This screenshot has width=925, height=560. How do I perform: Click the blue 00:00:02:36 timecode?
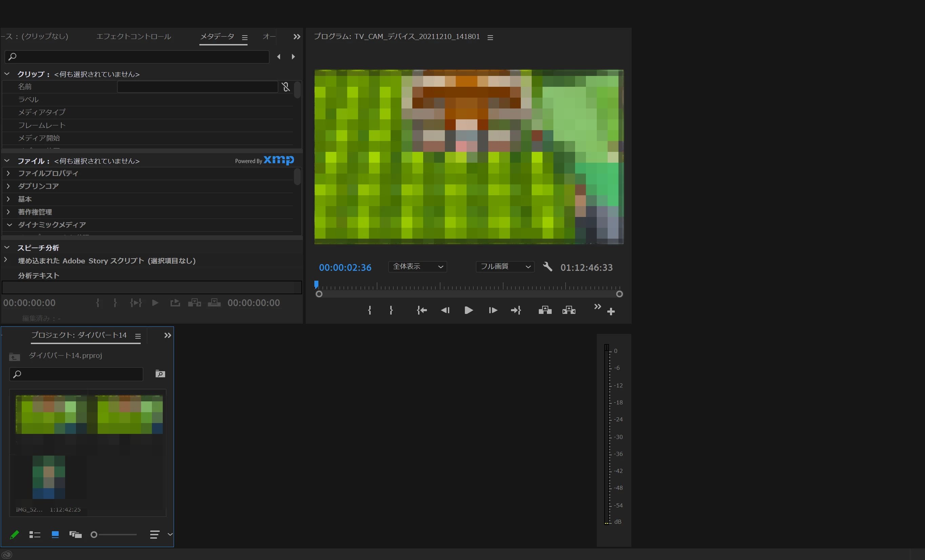tap(345, 267)
